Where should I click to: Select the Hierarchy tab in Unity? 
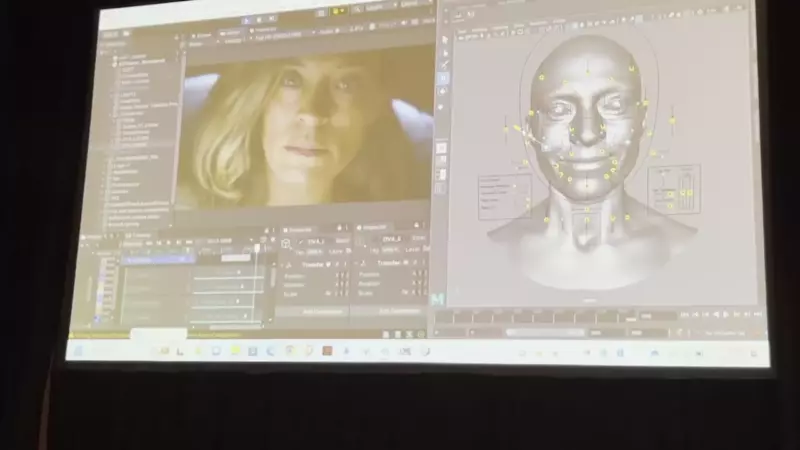112,34
